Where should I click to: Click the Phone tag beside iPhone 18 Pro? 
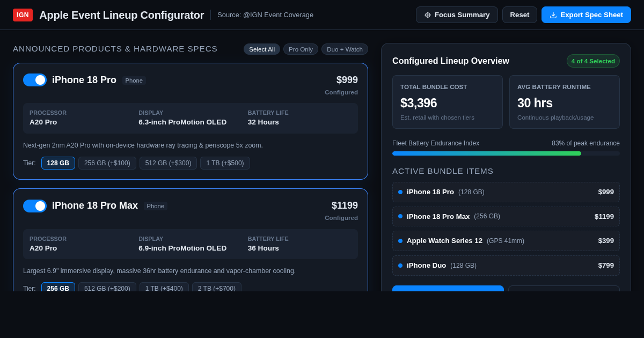click(x=134, y=80)
